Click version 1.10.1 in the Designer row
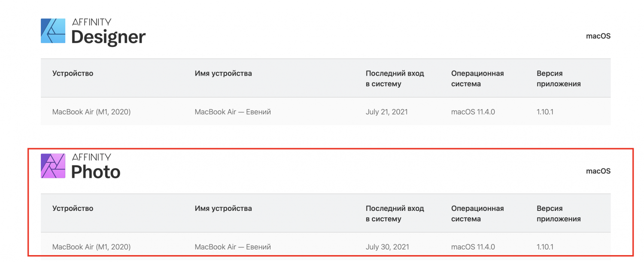The width and height of the screenshot is (644, 262). pyautogui.click(x=545, y=112)
